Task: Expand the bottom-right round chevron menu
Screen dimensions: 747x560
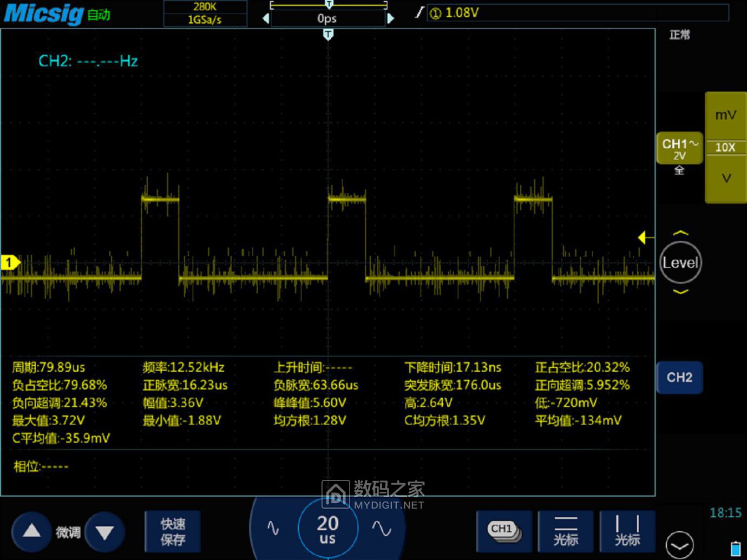Action: (x=679, y=544)
